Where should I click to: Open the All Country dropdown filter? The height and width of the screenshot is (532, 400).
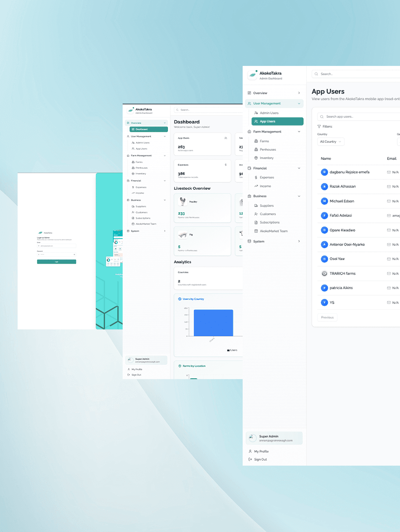coord(331,141)
